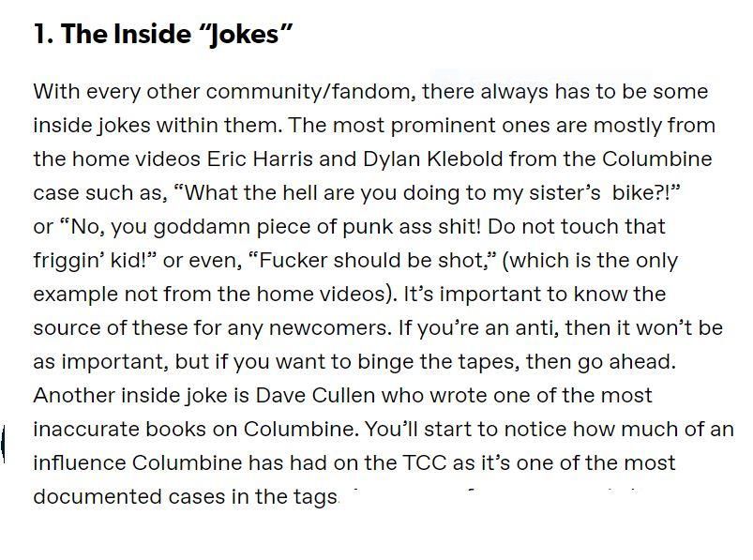
Task: Click the word 'binge' in the text
Action: pos(385,362)
